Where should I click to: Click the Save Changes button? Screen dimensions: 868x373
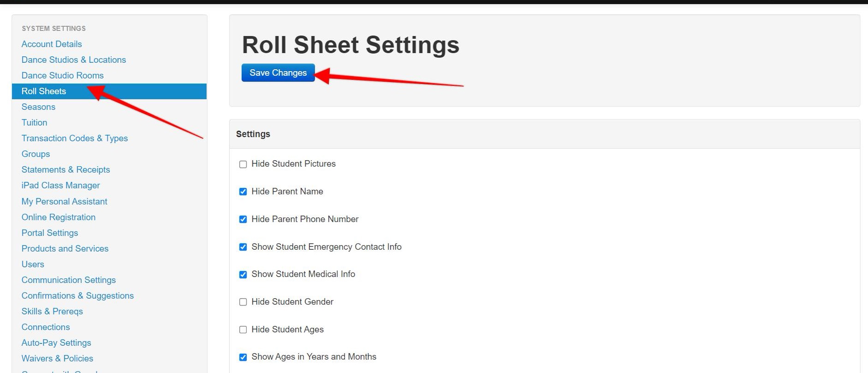coord(278,73)
